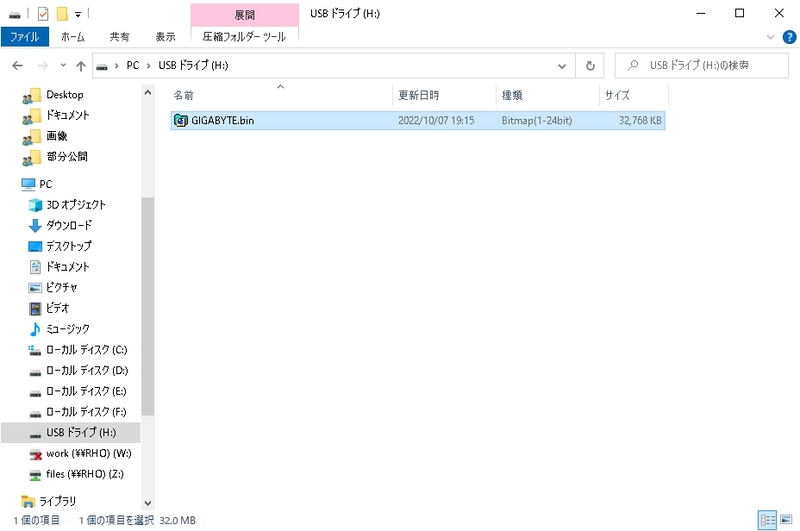
Task: Open the ファイル ribbon tab
Action: click(24, 37)
